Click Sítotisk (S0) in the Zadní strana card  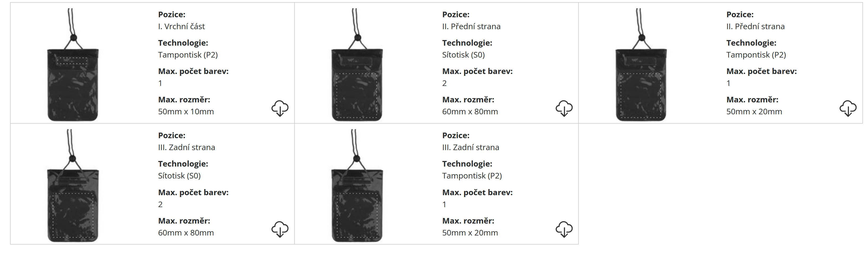[179, 175]
